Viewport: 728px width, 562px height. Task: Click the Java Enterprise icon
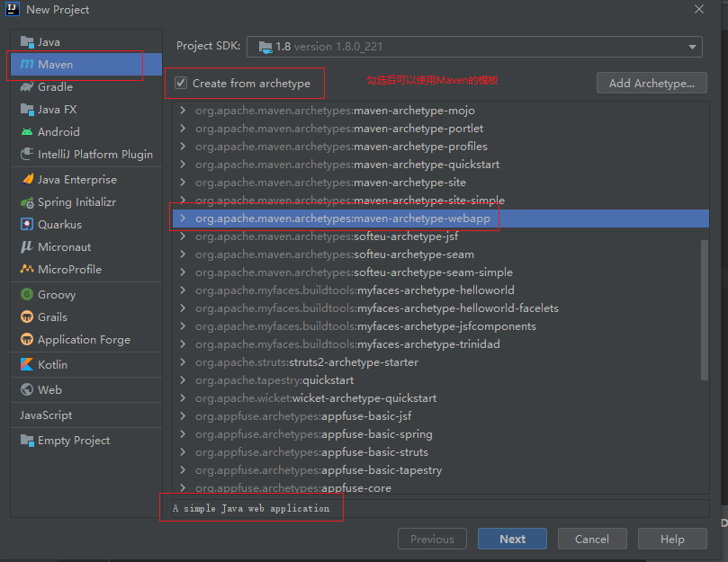click(27, 179)
